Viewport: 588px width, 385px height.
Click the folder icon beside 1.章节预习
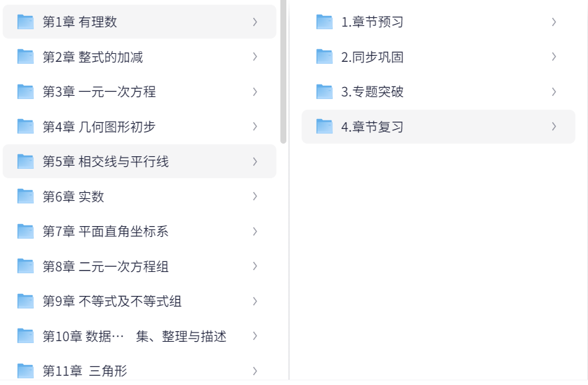[x=324, y=22]
